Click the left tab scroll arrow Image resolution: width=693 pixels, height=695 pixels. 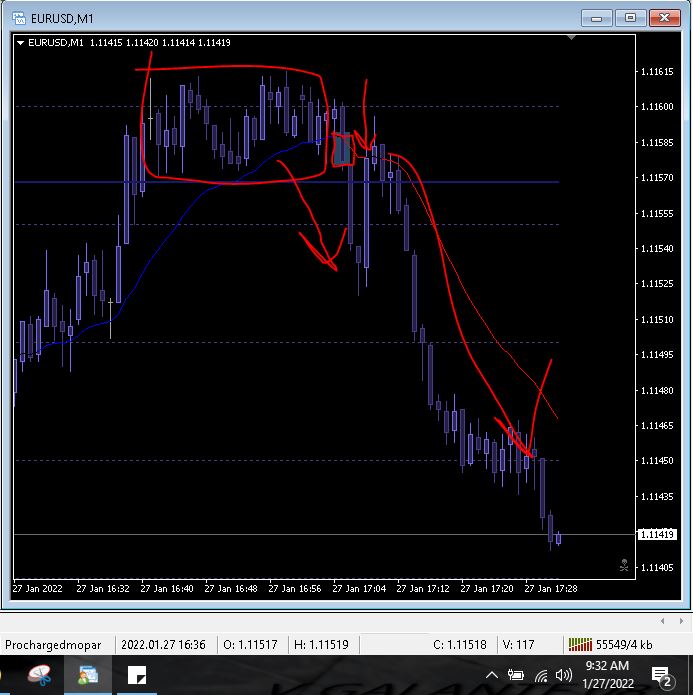(662, 621)
